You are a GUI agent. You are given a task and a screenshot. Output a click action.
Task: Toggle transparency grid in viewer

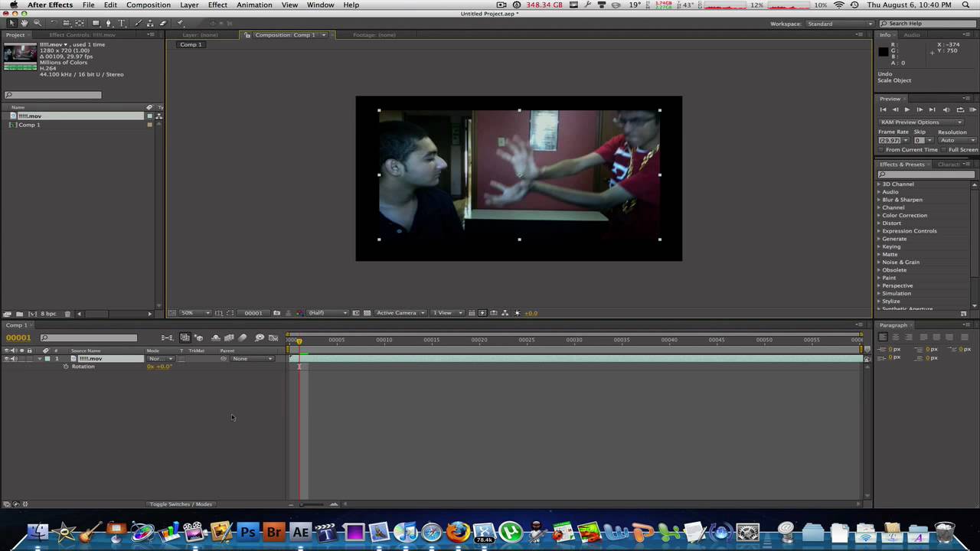pos(367,313)
